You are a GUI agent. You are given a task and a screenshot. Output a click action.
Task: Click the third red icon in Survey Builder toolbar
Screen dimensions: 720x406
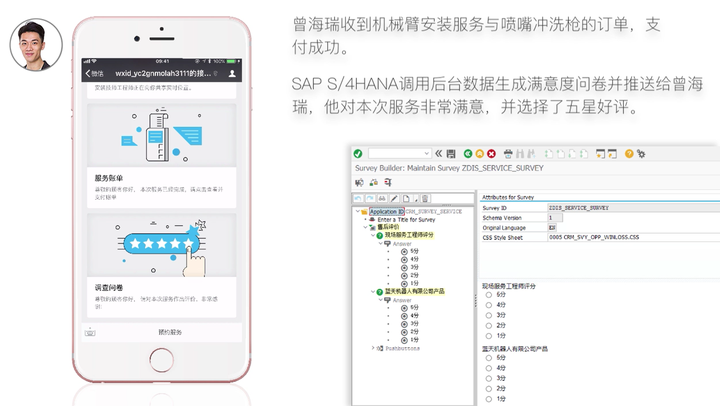pyautogui.click(x=388, y=182)
